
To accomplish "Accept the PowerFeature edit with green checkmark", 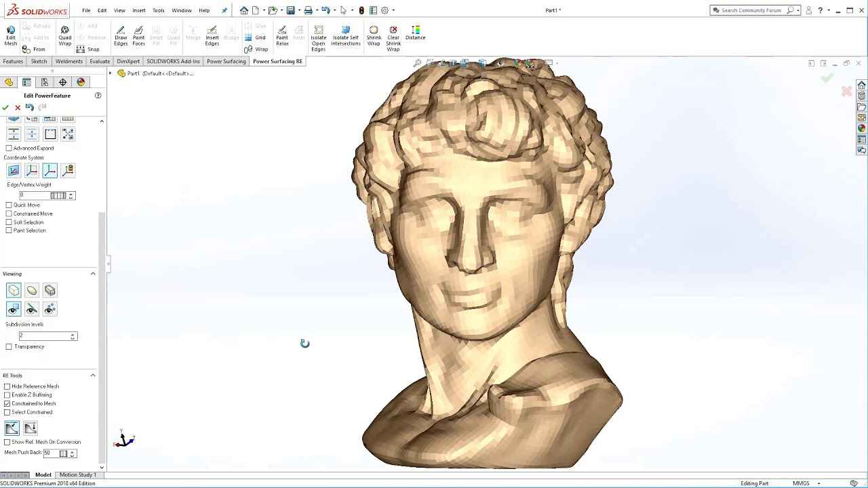I will 5,107.
